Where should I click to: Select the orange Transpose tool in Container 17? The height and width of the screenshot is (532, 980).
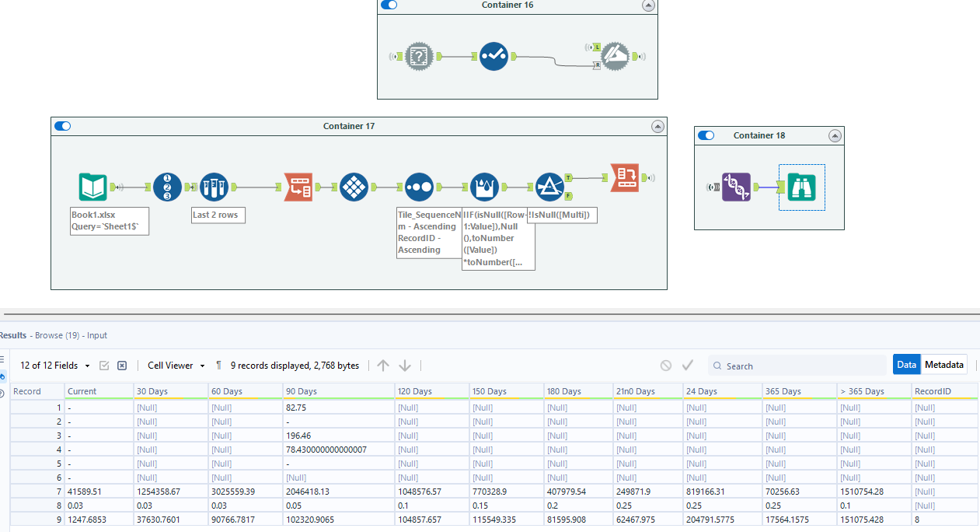(x=299, y=187)
